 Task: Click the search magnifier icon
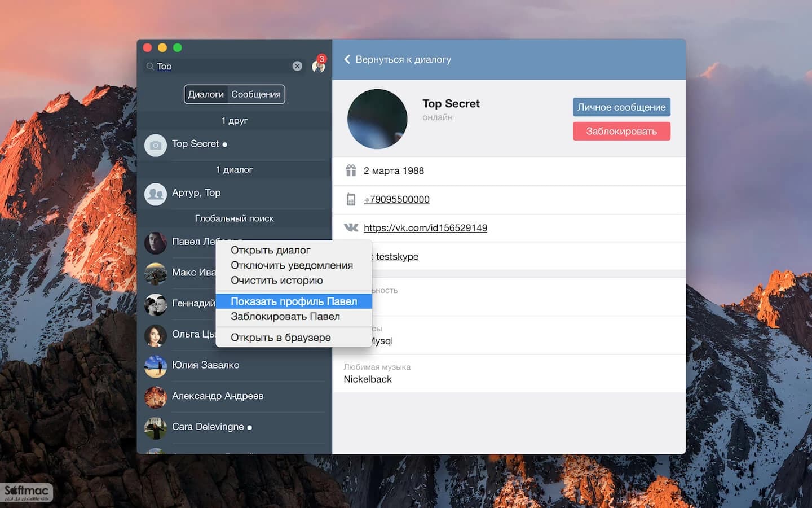(x=150, y=66)
